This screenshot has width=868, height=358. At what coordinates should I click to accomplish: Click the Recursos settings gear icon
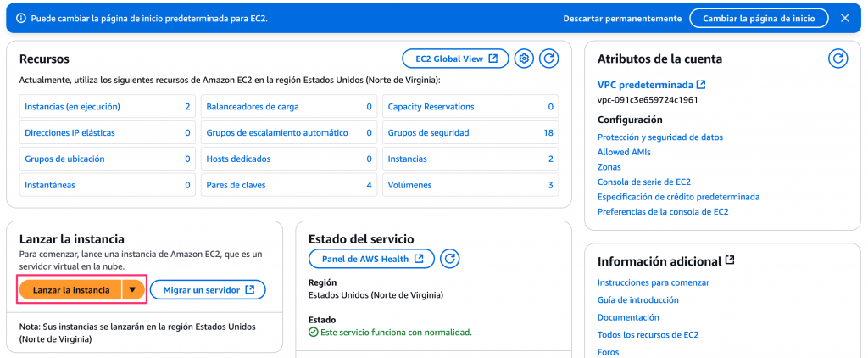click(525, 59)
